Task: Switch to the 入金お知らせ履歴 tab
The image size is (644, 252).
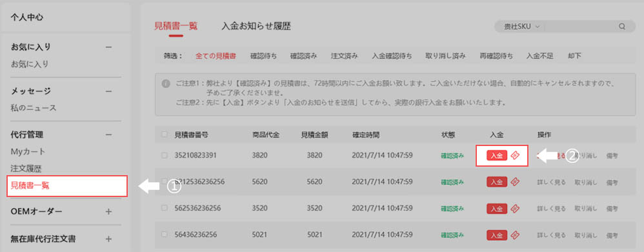Action: tap(256, 26)
